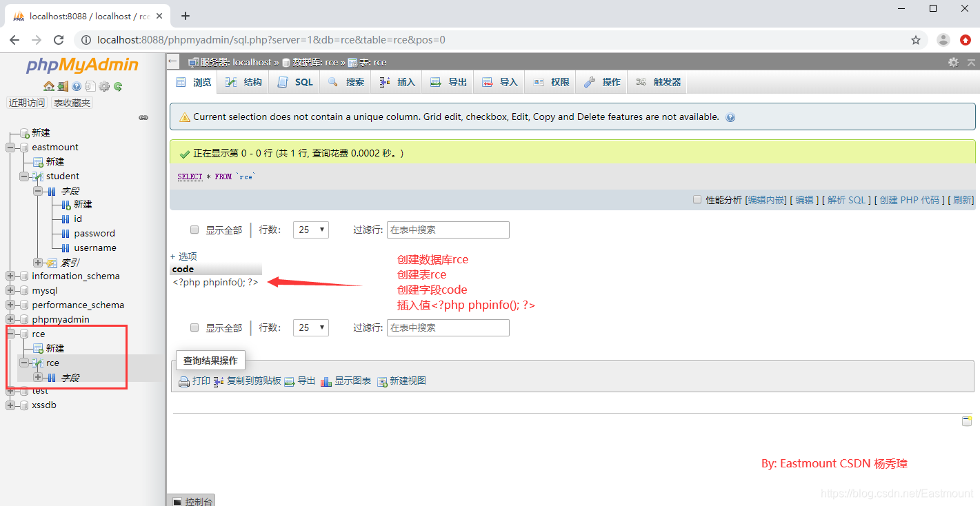
Task: Click the 刷新 refresh link
Action: (963, 200)
